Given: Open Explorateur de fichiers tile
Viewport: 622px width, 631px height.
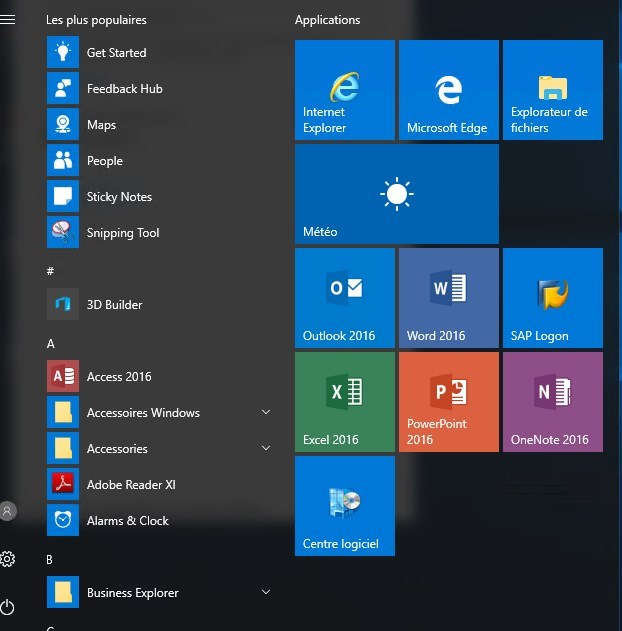Looking at the screenshot, I should (x=553, y=90).
